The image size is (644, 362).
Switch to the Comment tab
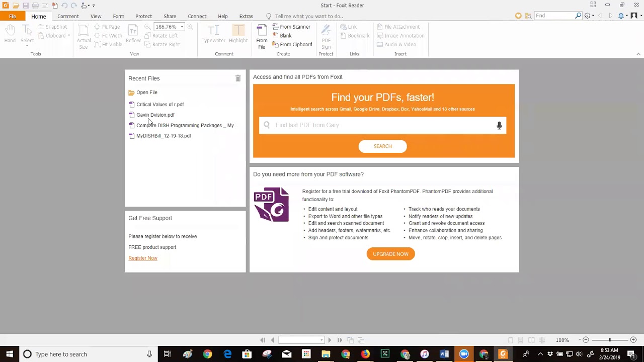[68, 16]
